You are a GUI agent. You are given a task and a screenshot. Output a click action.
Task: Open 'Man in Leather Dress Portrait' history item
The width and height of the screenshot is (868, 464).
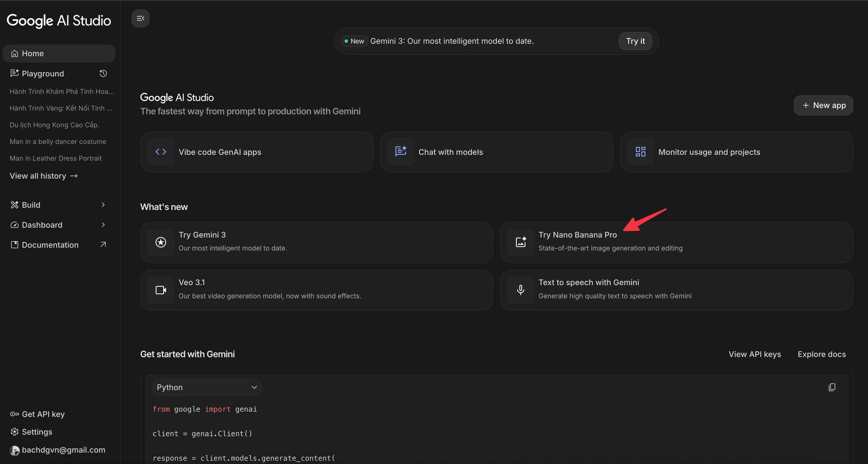pyautogui.click(x=56, y=158)
